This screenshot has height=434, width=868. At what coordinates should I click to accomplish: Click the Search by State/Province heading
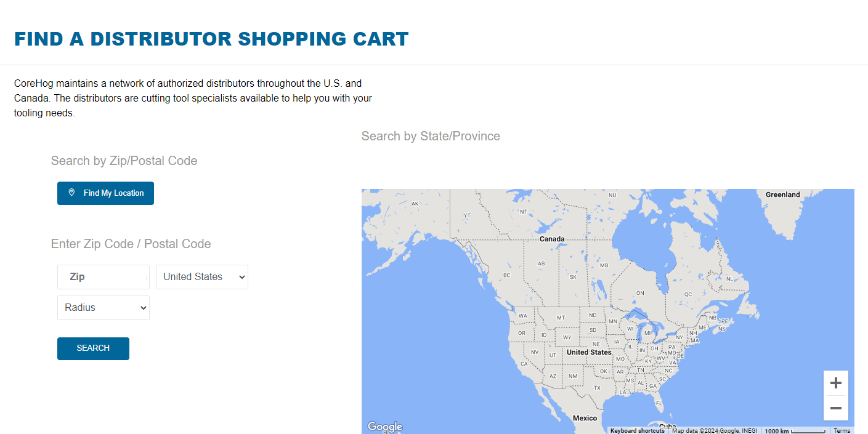click(430, 136)
